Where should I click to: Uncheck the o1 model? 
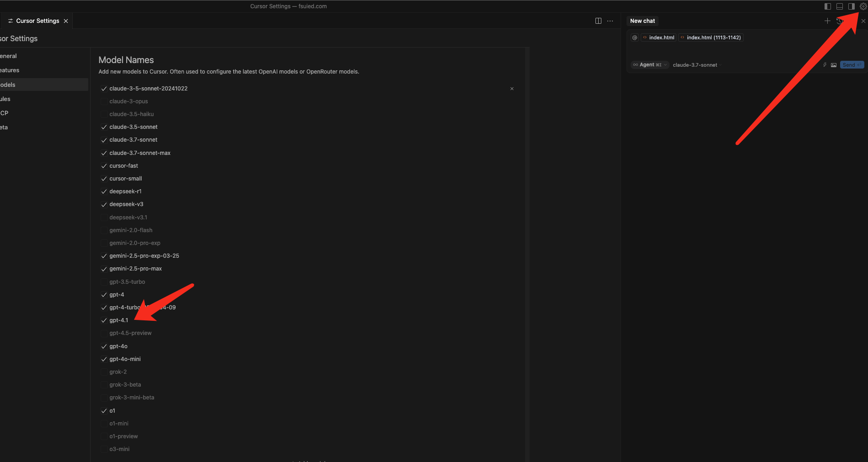104,411
